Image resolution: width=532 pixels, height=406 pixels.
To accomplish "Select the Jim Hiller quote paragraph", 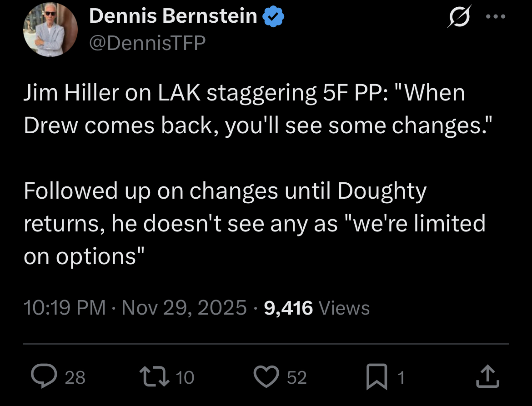I will coord(245,109).
